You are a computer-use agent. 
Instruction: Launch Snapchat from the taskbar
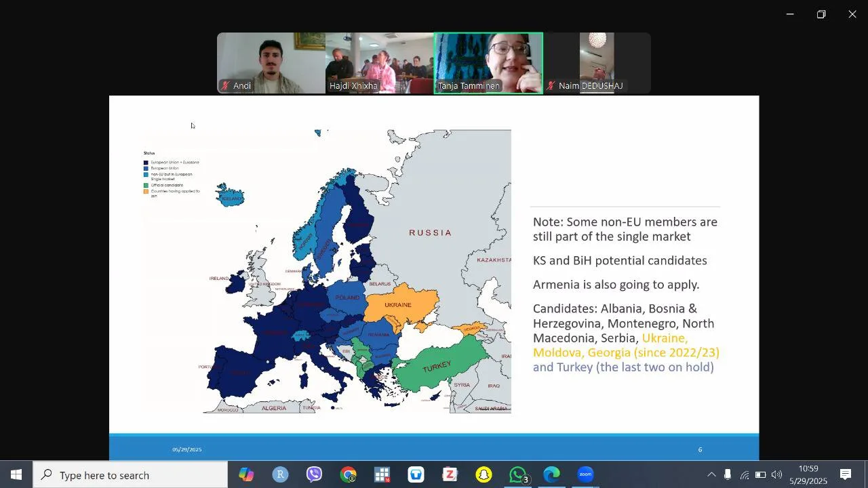click(x=484, y=474)
